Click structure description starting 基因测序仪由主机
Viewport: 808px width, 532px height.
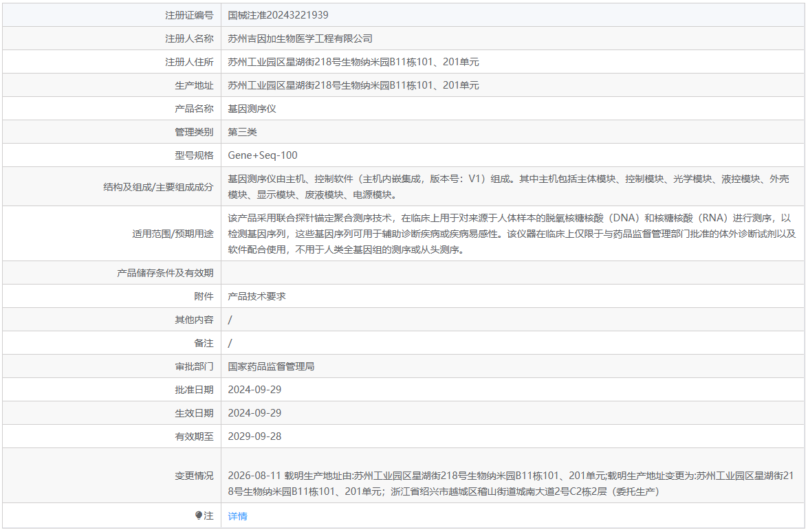coord(509,186)
